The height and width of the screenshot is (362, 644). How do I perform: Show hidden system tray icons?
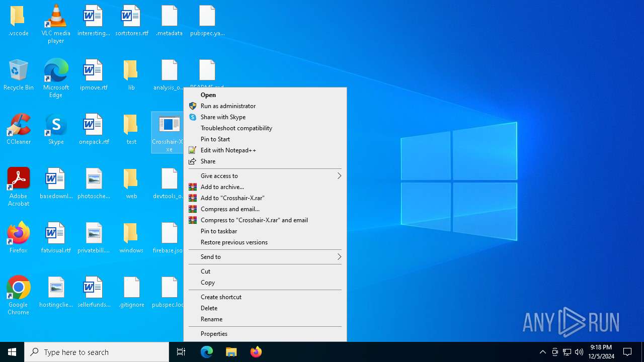pos(543,352)
